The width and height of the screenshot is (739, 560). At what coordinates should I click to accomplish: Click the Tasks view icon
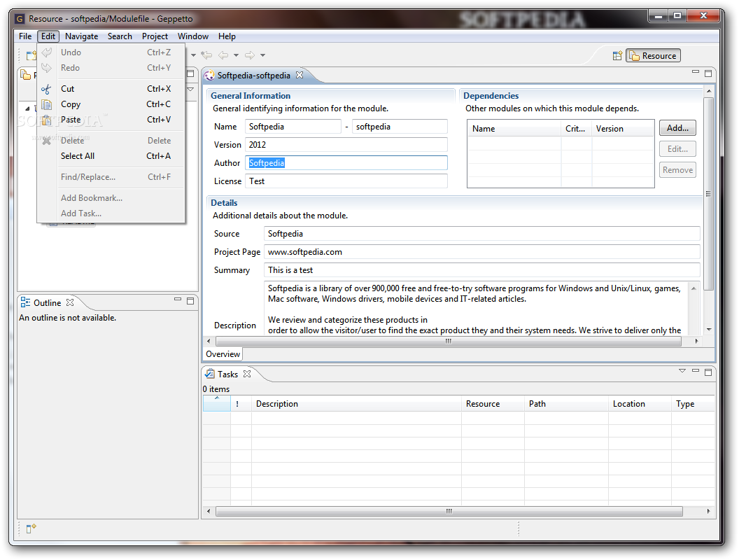210,374
